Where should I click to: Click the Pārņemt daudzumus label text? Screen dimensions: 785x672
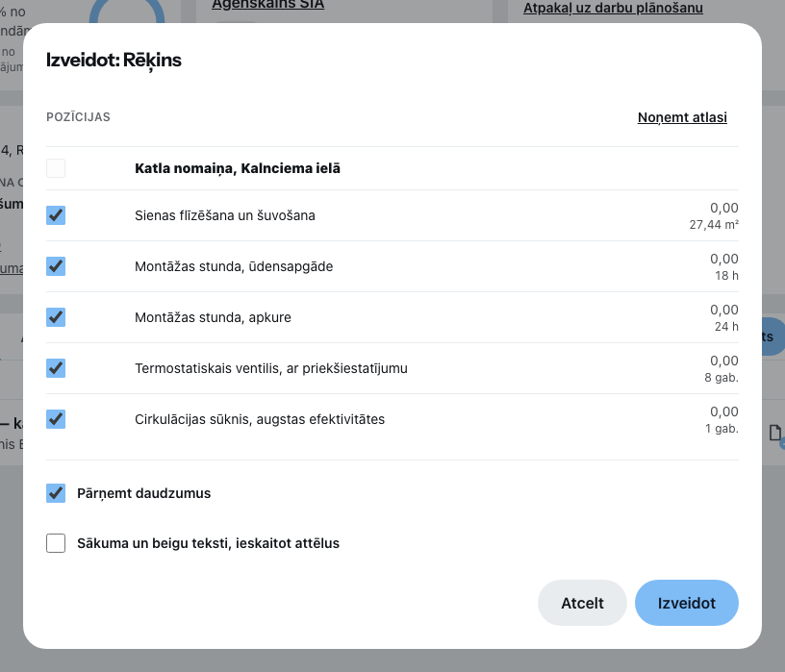pos(143,493)
